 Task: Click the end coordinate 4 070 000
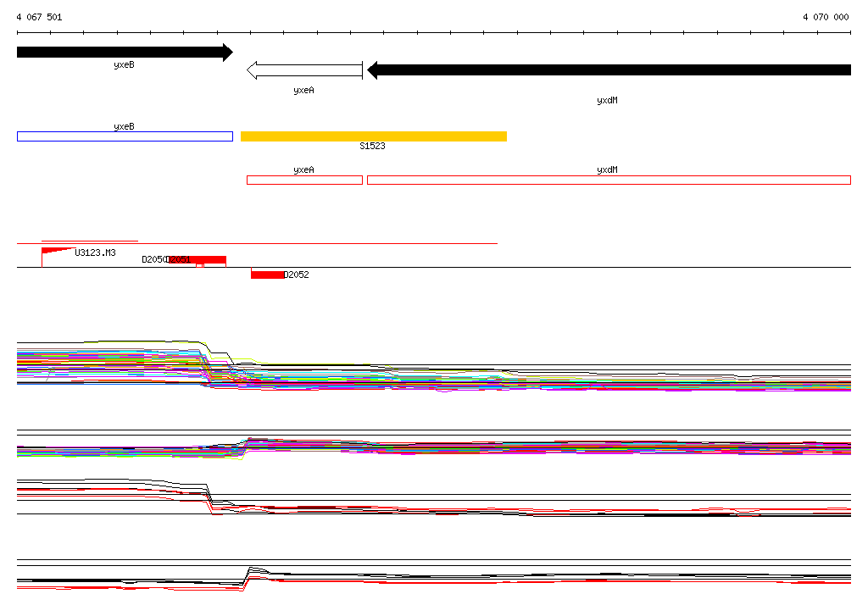coord(826,17)
